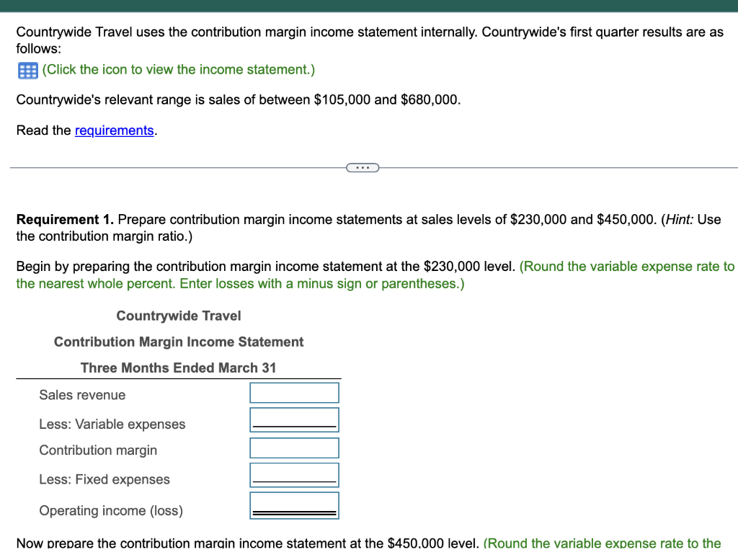Select the Fixed expenses input field
738x560 pixels.
tap(294, 474)
